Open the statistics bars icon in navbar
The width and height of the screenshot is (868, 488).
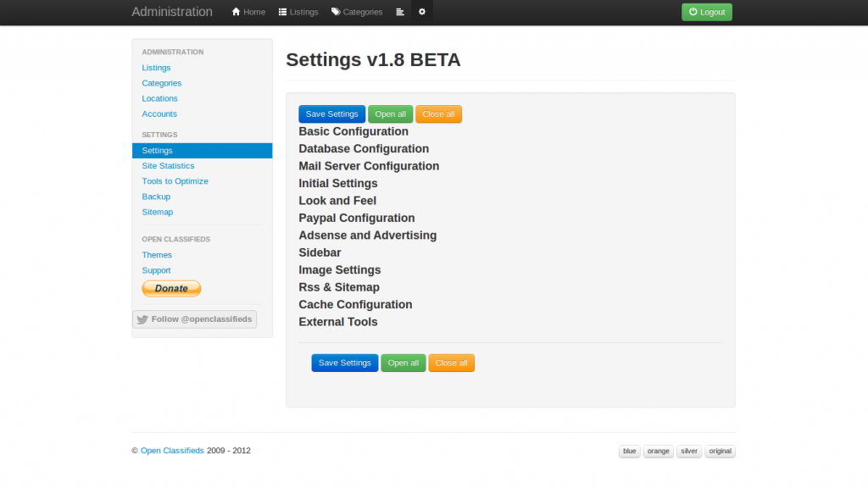[400, 12]
